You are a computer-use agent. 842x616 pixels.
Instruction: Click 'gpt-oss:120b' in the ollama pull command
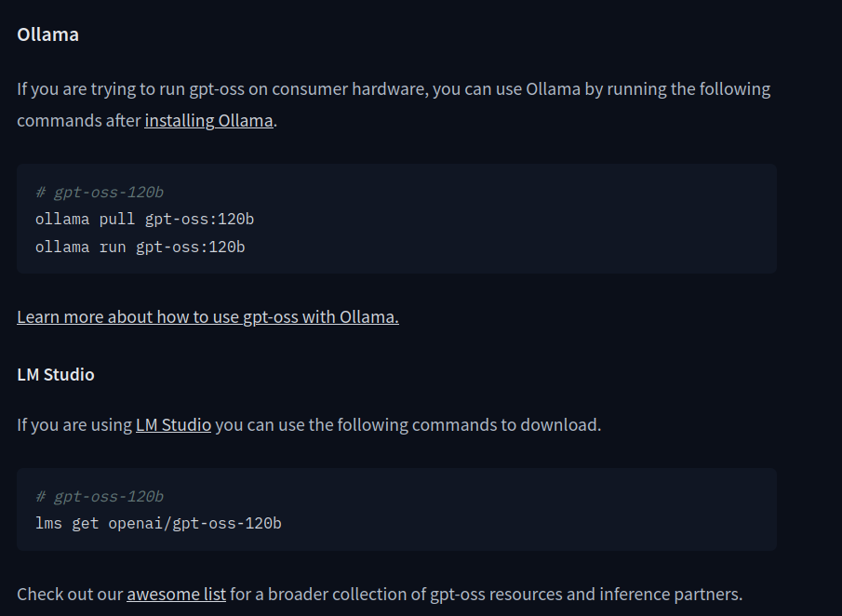pyautogui.click(x=199, y=220)
